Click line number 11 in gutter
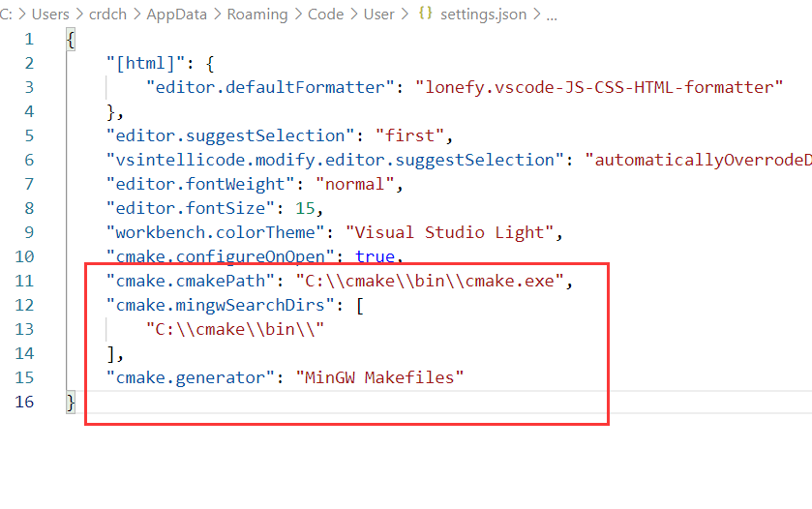The width and height of the screenshot is (812, 509). pos(24,281)
